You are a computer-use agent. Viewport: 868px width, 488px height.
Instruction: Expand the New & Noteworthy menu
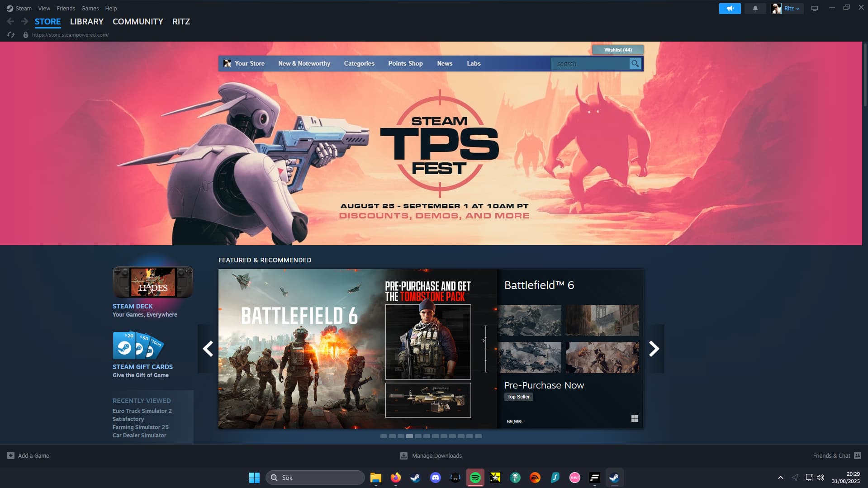[304, 64]
